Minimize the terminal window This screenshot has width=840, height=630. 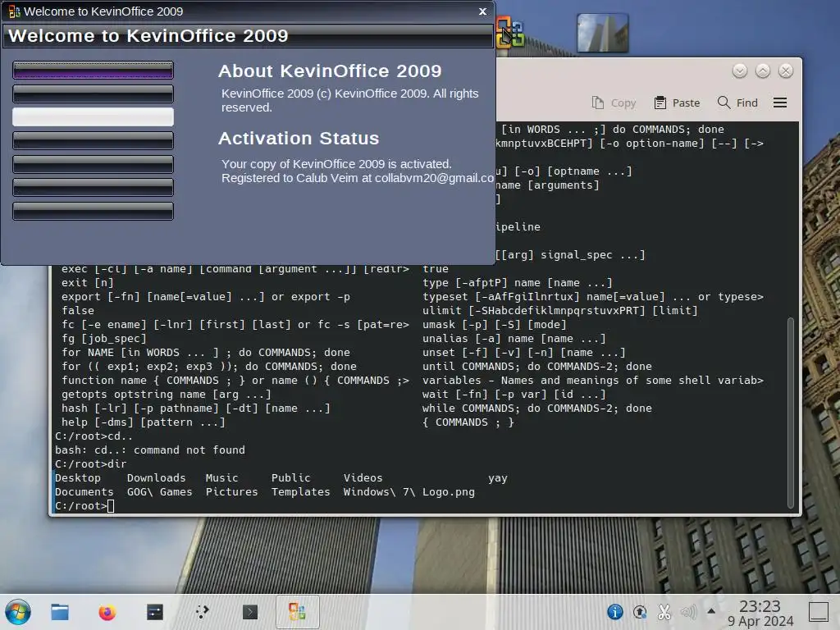(x=740, y=71)
